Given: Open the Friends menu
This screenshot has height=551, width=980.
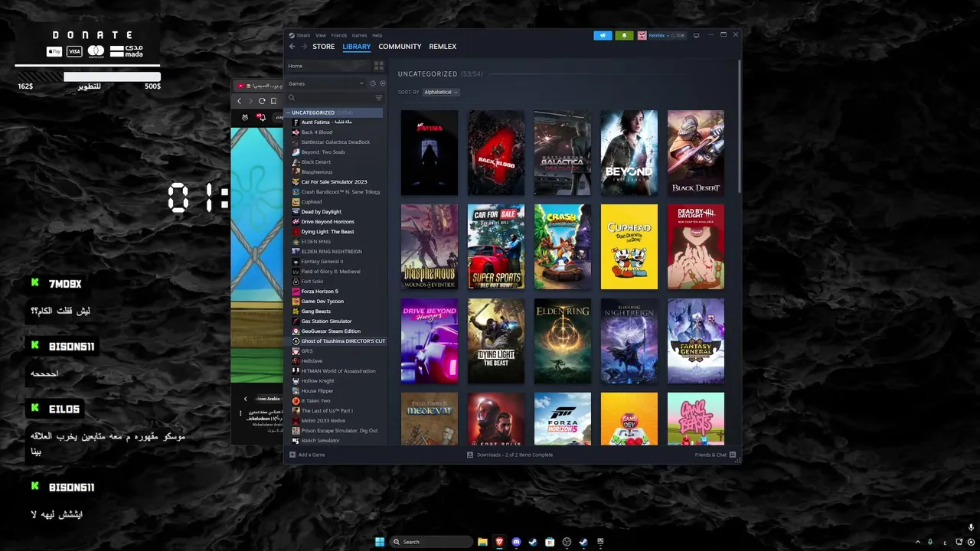Looking at the screenshot, I should 338,35.
